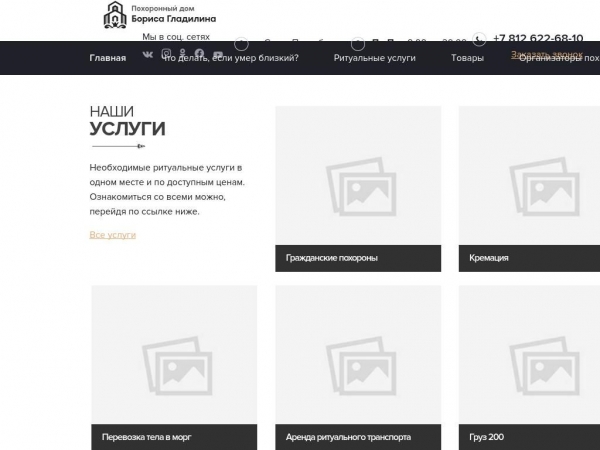Click the phone number +7 812 622-68-10
Viewport: 600px width, 450px height.
point(538,38)
